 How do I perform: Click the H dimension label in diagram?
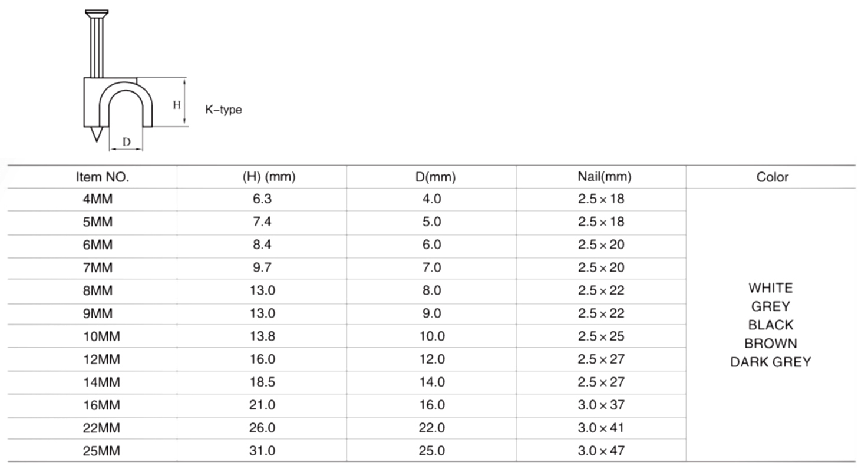176,105
